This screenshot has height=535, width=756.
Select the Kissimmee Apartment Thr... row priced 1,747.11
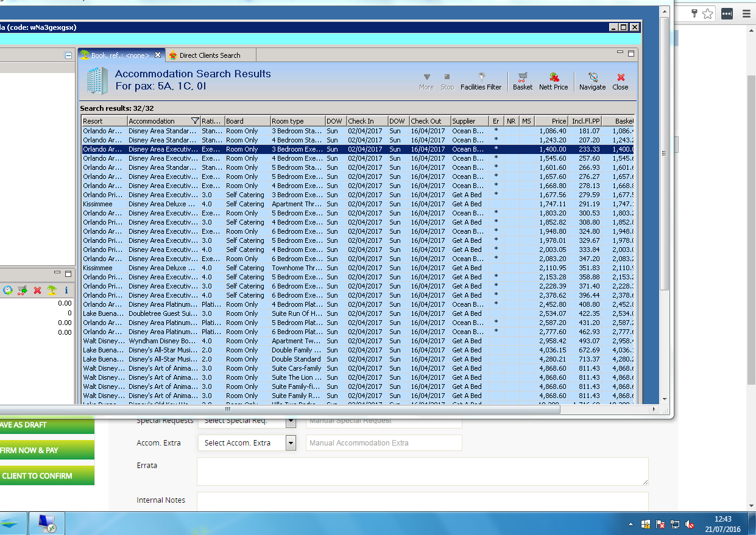click(358, 204)
